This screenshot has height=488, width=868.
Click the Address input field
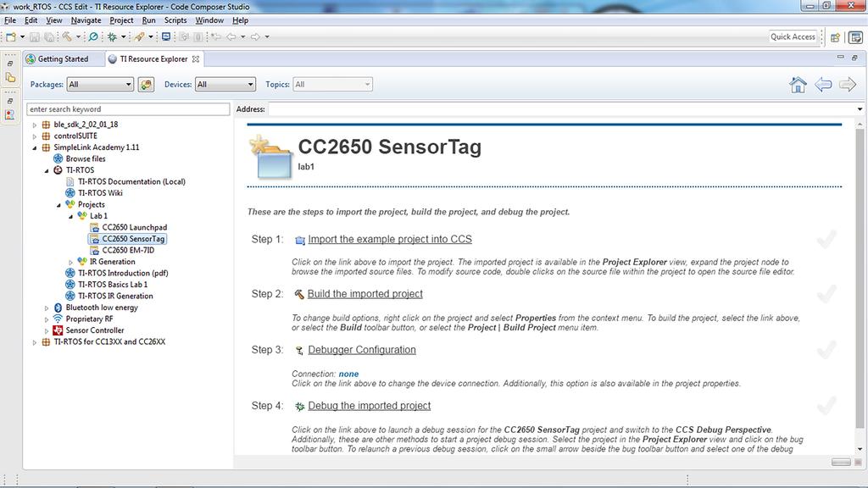[x=561, y=109]
